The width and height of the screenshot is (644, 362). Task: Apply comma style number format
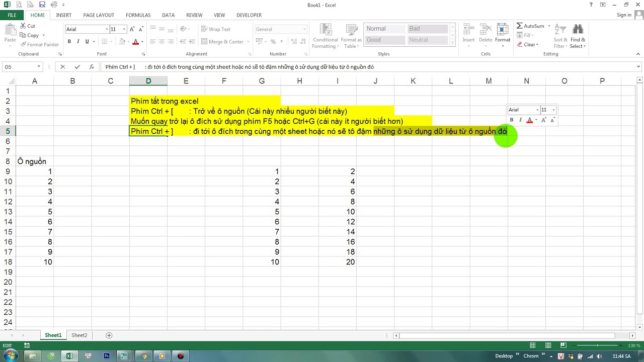tap(282, 42)
